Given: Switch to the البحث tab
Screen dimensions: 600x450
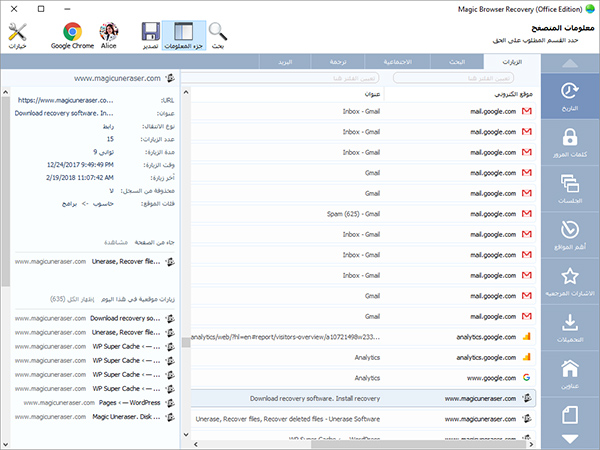Looking at the screenshot, I should point(457,62).
